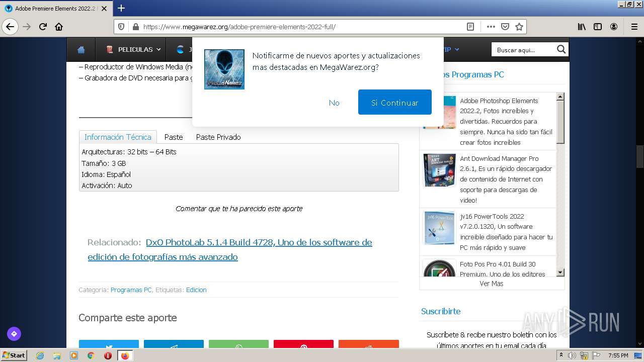Show hidden system tray icons arrow
The height and width of the screenshot is (362, 644).
561,355
